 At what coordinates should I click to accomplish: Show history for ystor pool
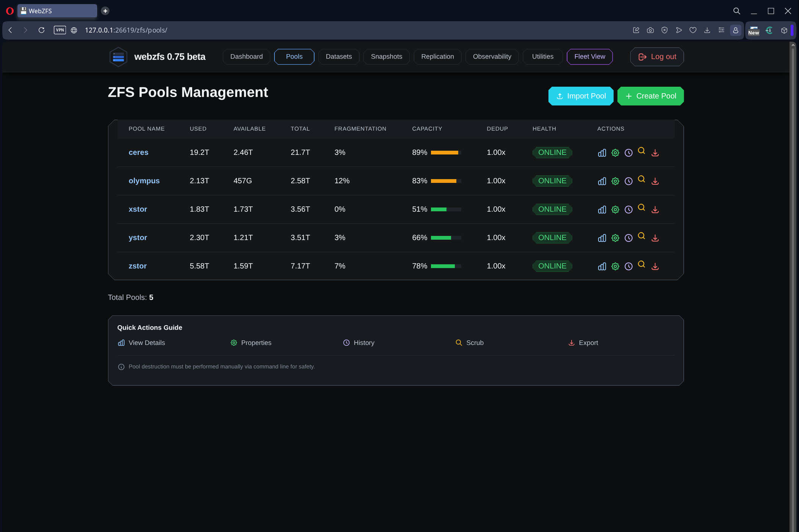[628, 238]
